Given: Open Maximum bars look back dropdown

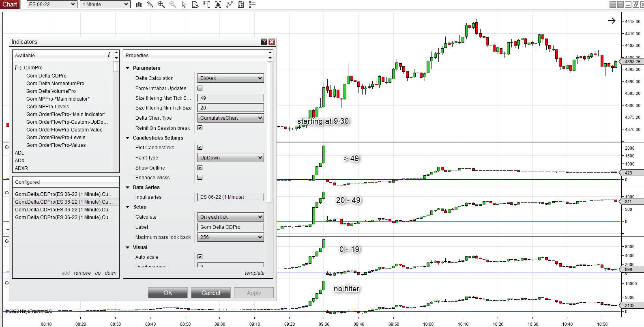Looking at the screenshot, I should (231, 237).
